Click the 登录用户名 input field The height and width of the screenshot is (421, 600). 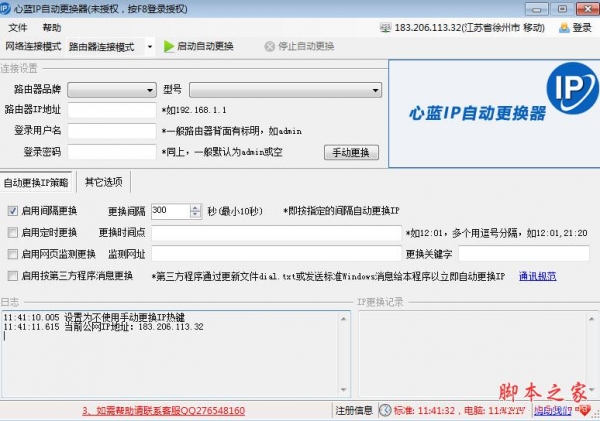pos(112,131)
